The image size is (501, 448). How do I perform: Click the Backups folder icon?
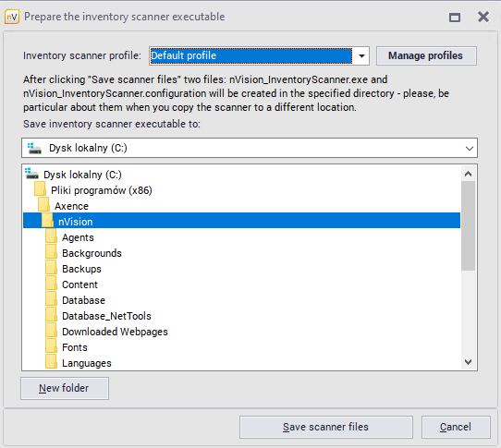coord(51,269)
